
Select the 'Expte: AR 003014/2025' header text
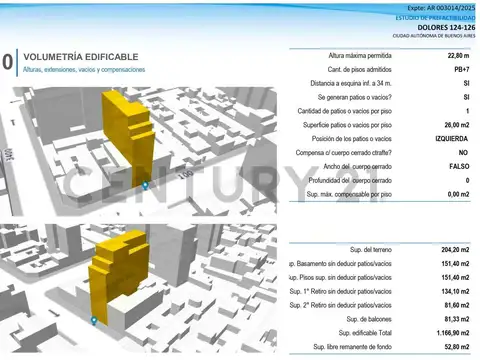tap(441, 8)
